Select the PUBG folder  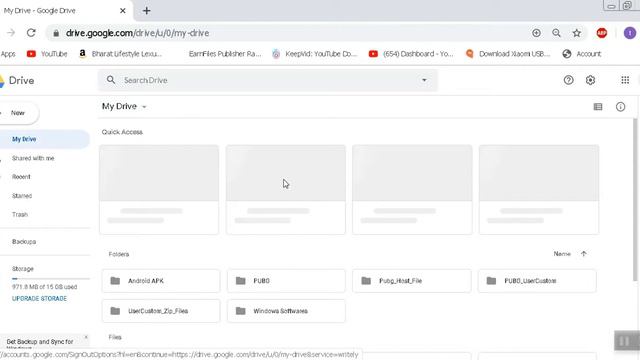(x=286, y=281)
